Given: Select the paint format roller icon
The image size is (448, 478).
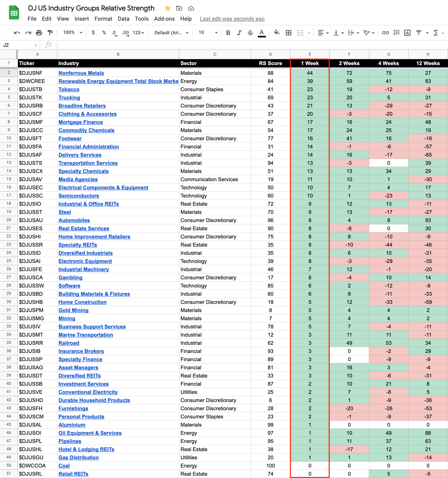Looking at the screenshot, I should (x=50, y=33).
